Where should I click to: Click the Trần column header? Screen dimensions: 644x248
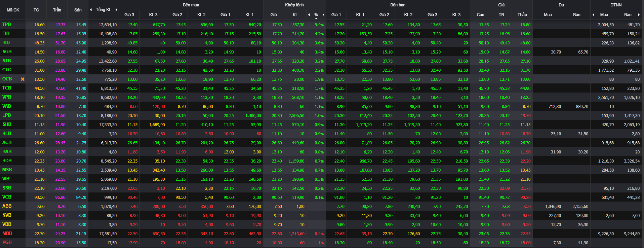pos(57,10)
